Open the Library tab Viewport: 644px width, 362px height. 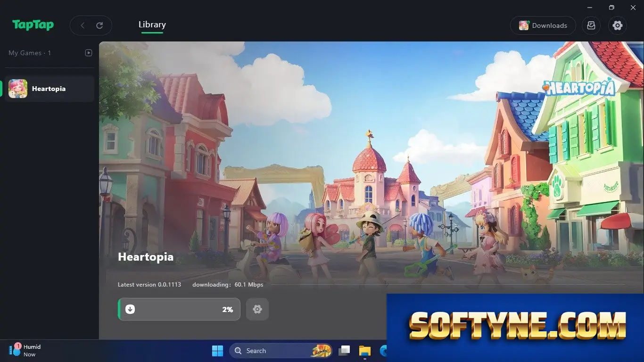[x=152, y=25]
